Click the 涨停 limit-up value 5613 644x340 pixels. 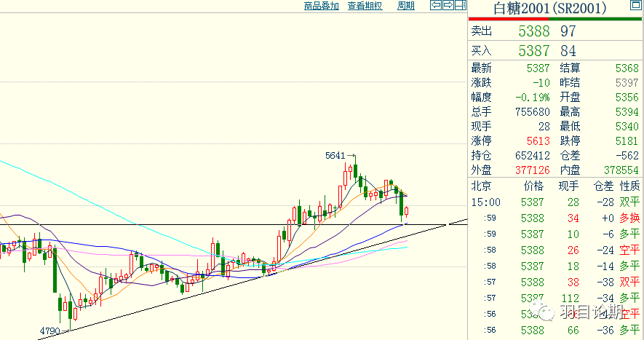click(x=538, y=141)
